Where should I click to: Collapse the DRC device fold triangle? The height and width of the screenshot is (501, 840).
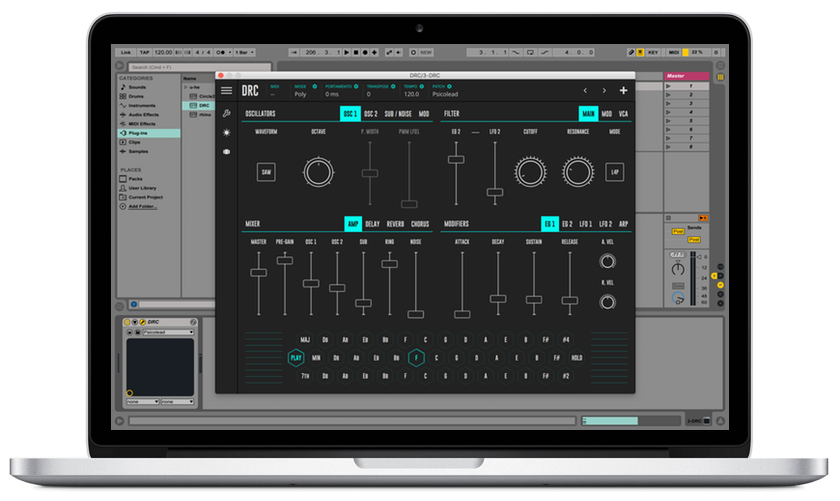click(x=135, y=322)
